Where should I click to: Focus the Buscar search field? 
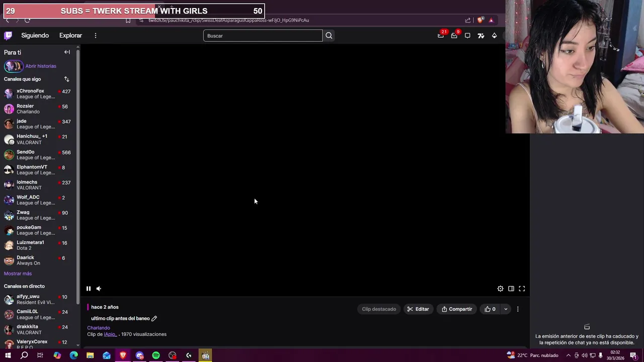point(263,36)
